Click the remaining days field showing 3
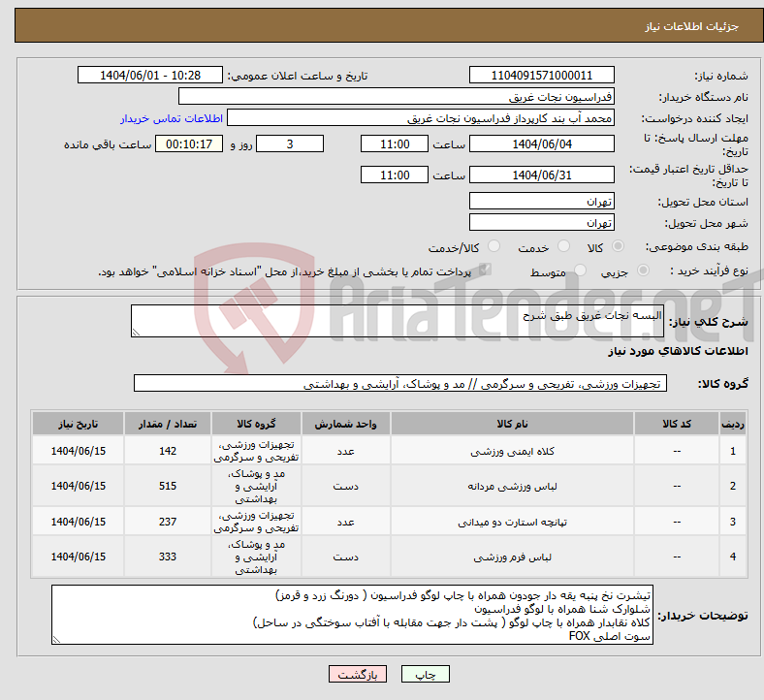Image resolution: width=764 pixels, height=700 pixels. [290, 143]
